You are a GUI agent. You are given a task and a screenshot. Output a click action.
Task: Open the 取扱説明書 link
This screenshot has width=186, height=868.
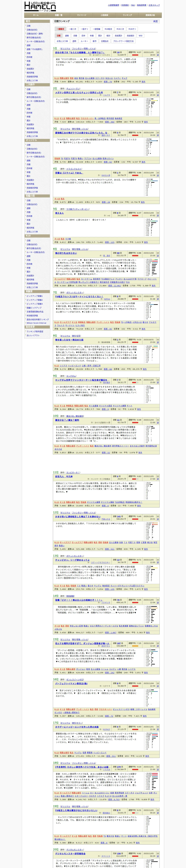[x=142, y=5]
